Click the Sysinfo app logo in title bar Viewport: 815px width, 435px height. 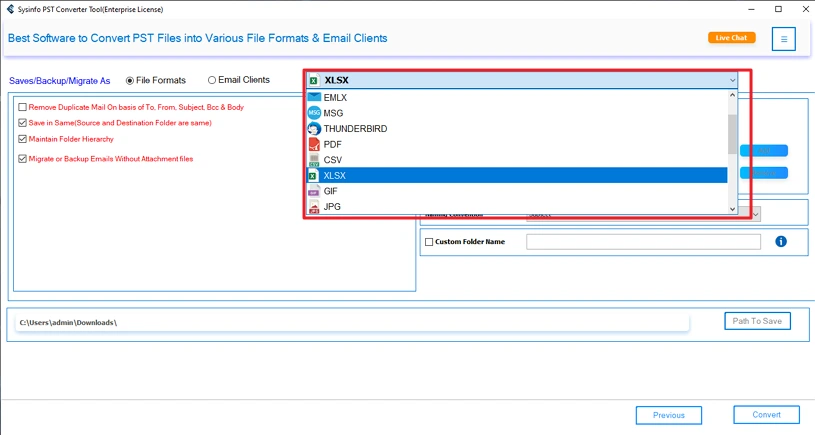pos(10,9)
